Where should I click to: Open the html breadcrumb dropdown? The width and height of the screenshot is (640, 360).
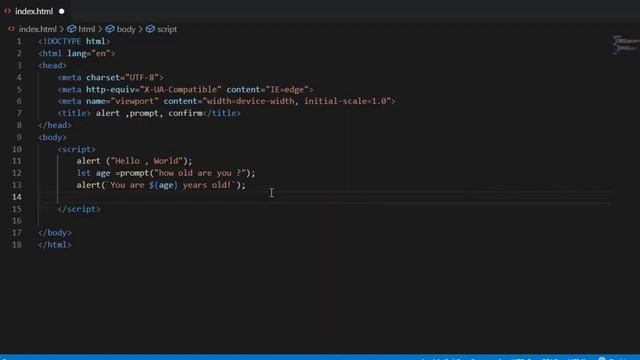click(87, 29)
